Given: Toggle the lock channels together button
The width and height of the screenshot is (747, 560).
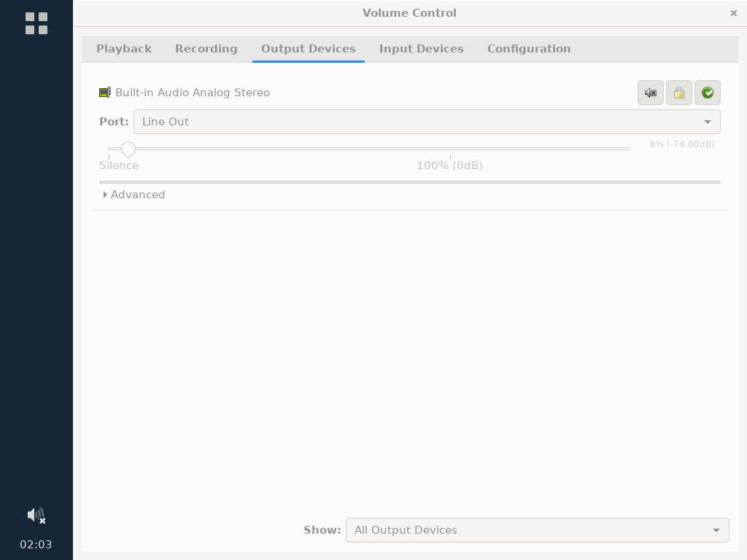Looking at the screenshot, I should (678, 93).
